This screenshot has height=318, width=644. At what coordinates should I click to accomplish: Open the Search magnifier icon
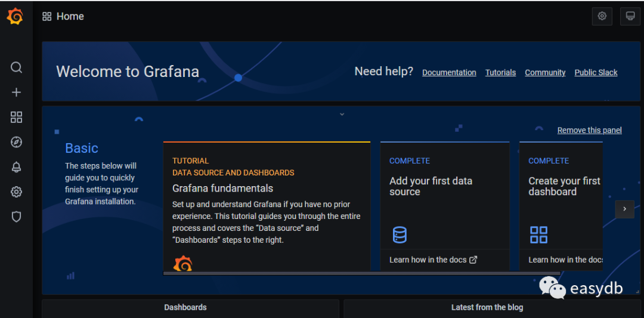click(x=16, y=67)
